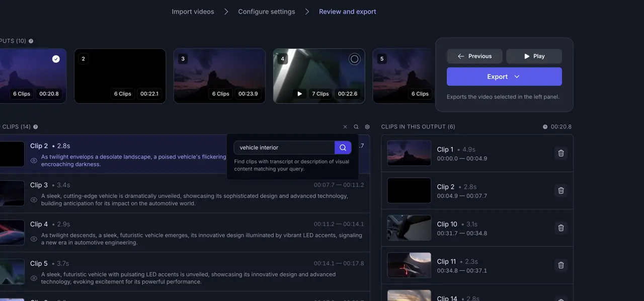
Task: Click the 7 Clips badge on output 4
Action: click(x=320, y=94)
